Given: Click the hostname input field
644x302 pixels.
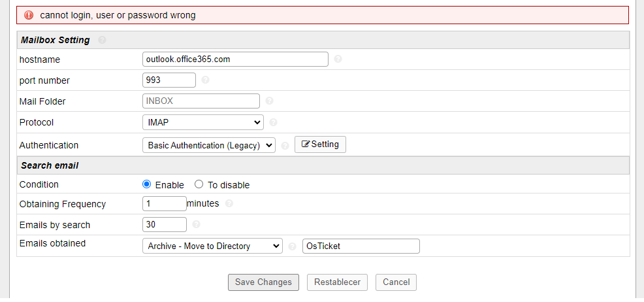Looking at the screenshot, I should 235,59.
